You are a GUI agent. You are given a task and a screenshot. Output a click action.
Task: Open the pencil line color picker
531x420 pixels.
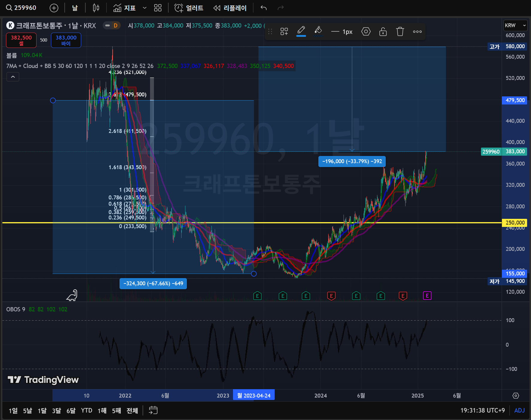click(x=301, y=31)
